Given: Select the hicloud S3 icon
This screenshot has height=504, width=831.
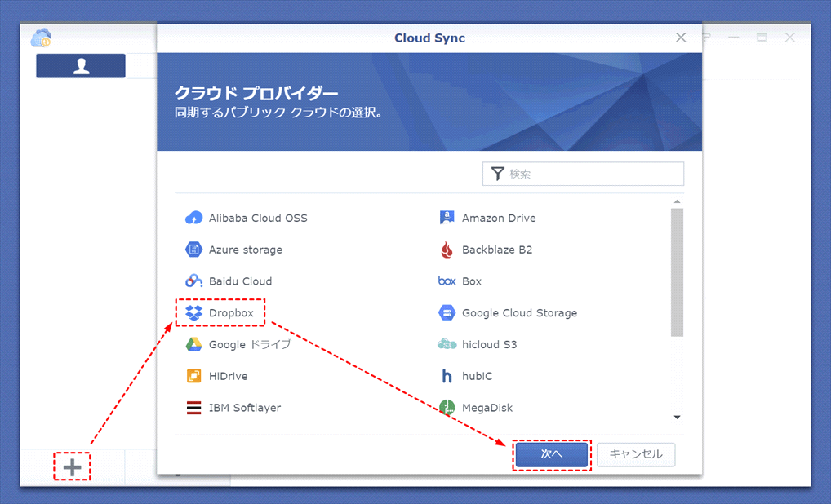Looking at the screenshot, I should click(x=447, y=344).
